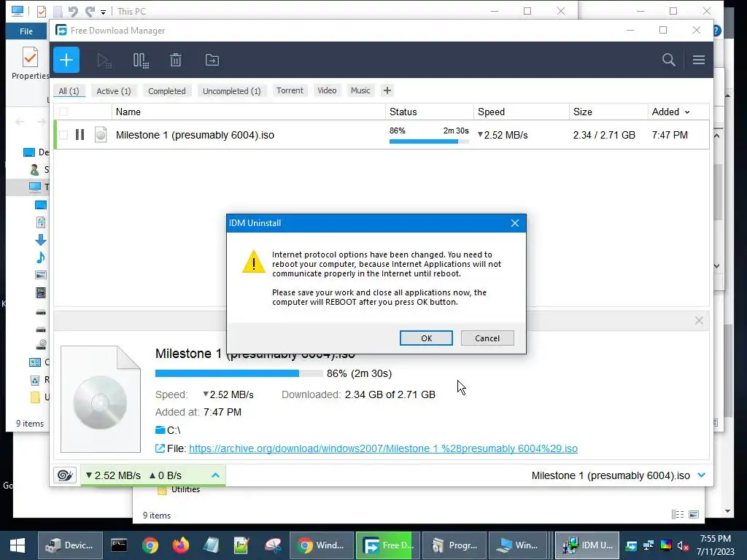Open the hamburger main menu
Image resolution: width=747 pixels, height=560 pixels.
(x=698, y=60)
